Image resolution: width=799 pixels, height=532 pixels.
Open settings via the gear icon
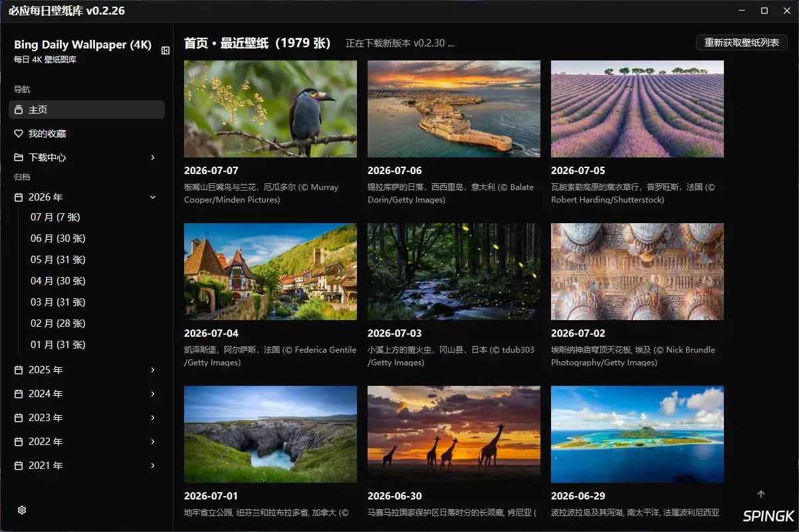click(x=22, y=510)
